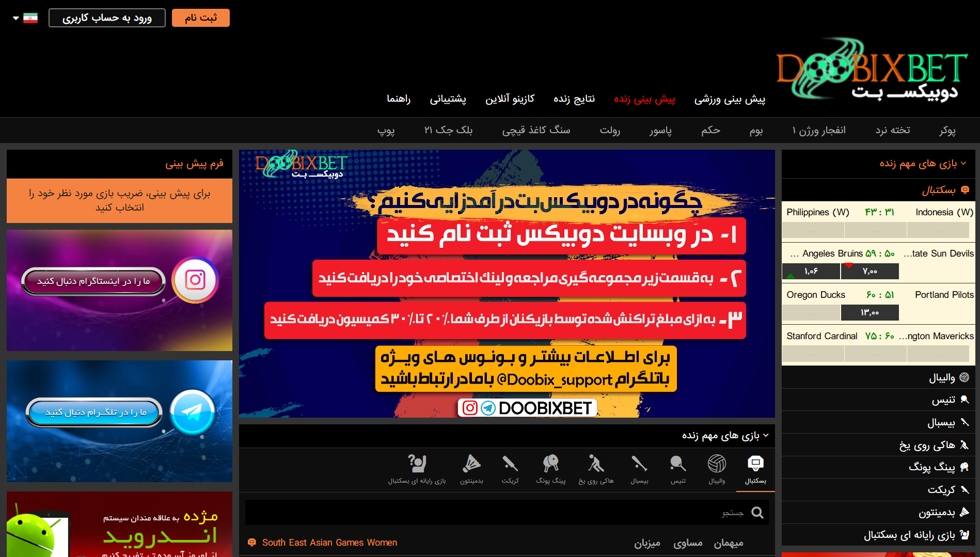This screenshot has height=557, width=980.
Task: Open نتایج زنده menu item
Action: coord(574,99)
